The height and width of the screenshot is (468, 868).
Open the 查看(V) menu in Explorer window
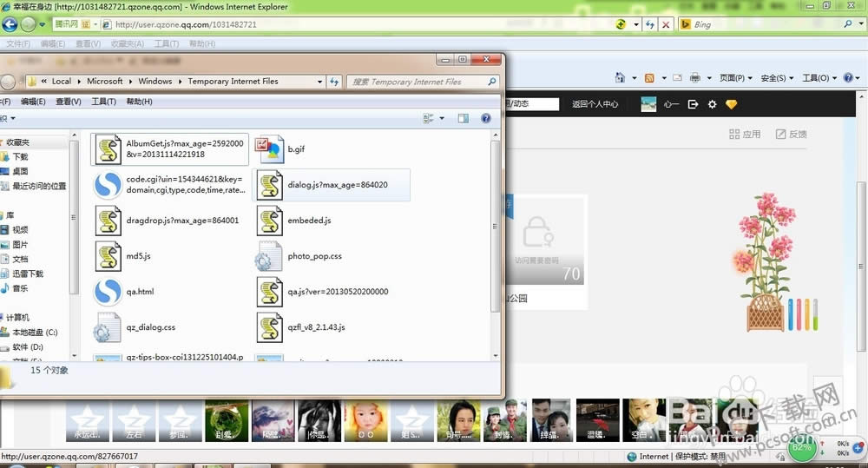68,102
